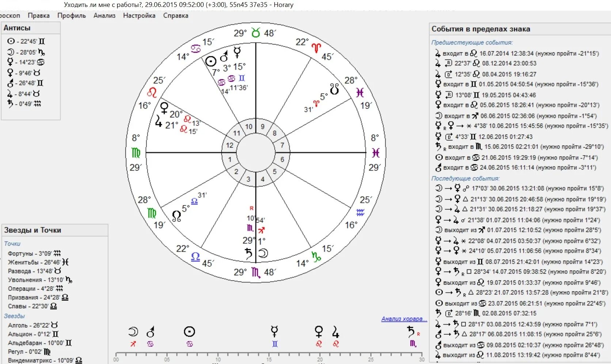Open the Настройка menu
The height and width of the screenshot is (364, 611).
pos(139,15)
